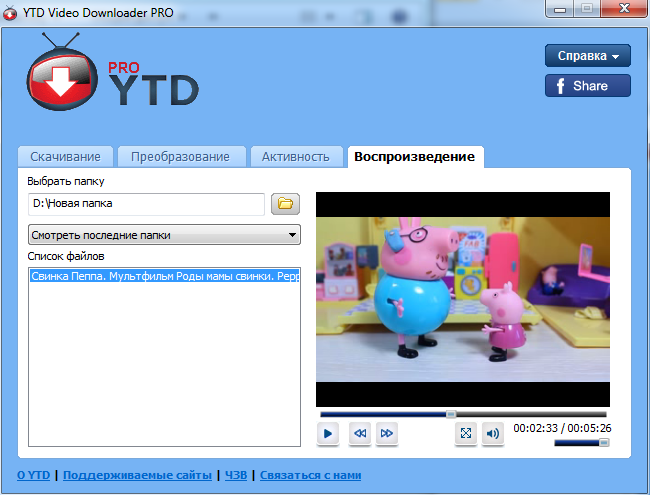Click the Связаться с нами link
Viewport: 650px width, 495px height.
click(310, 475)
